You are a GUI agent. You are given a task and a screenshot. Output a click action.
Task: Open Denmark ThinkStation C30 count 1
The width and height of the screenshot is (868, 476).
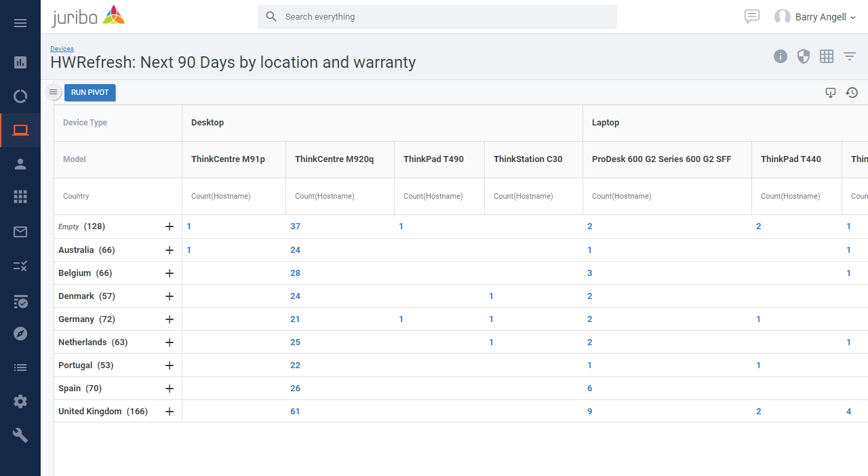492,296
